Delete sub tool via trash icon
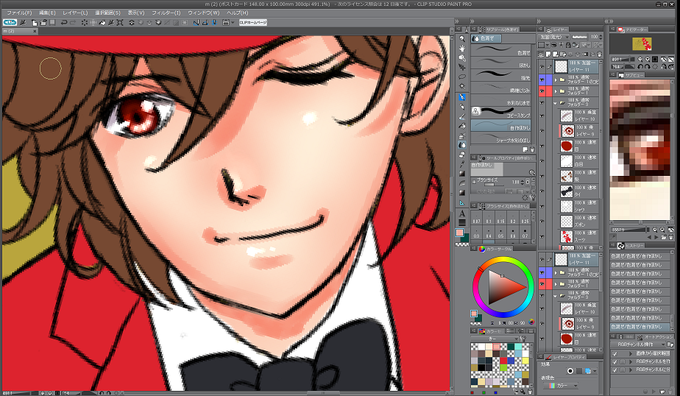Viewport: 680px width, 396px height. pyautogui.click(x=532, y=149)
